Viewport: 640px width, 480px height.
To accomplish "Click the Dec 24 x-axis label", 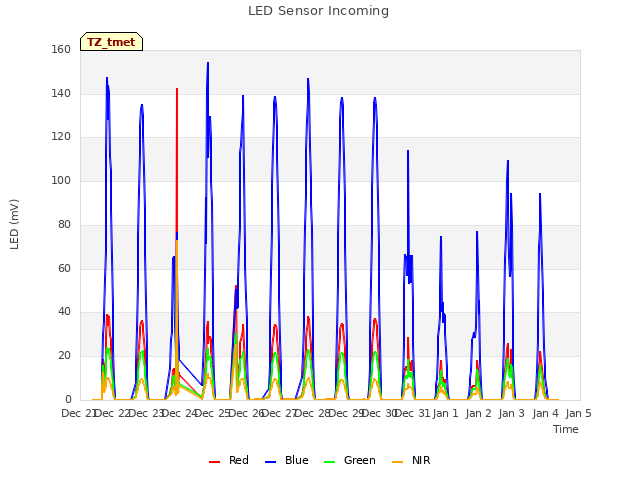I will point(180,413).
